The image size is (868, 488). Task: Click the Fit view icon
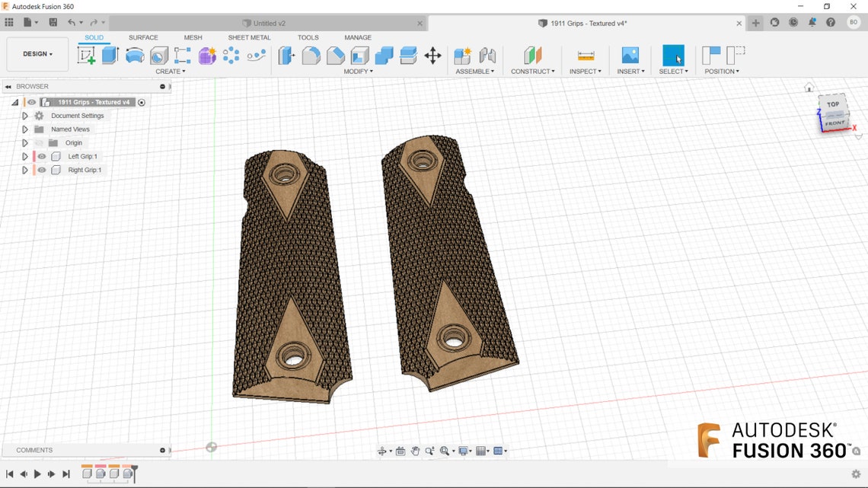[x=445, y=451]
